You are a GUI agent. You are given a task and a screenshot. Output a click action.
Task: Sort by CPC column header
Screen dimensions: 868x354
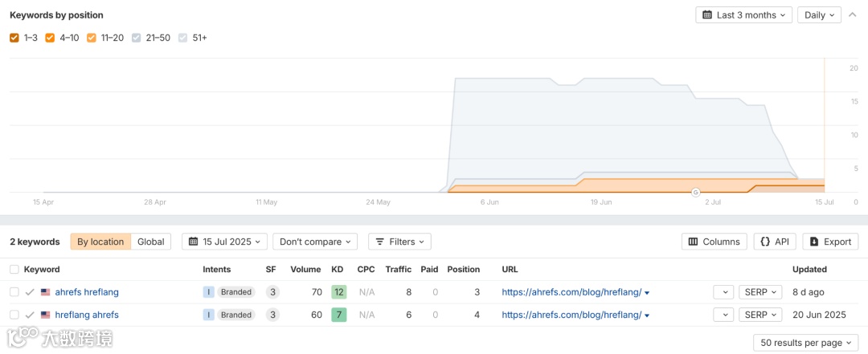[x=366, y=270]
